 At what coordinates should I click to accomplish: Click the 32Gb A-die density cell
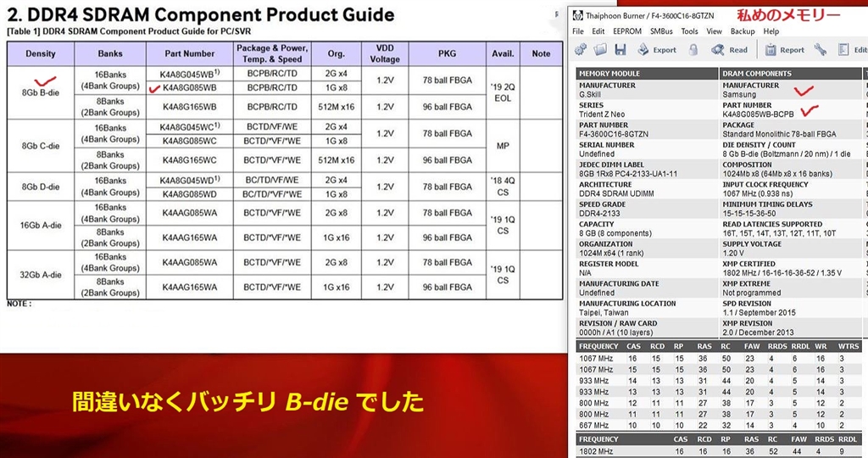point(41,275)
